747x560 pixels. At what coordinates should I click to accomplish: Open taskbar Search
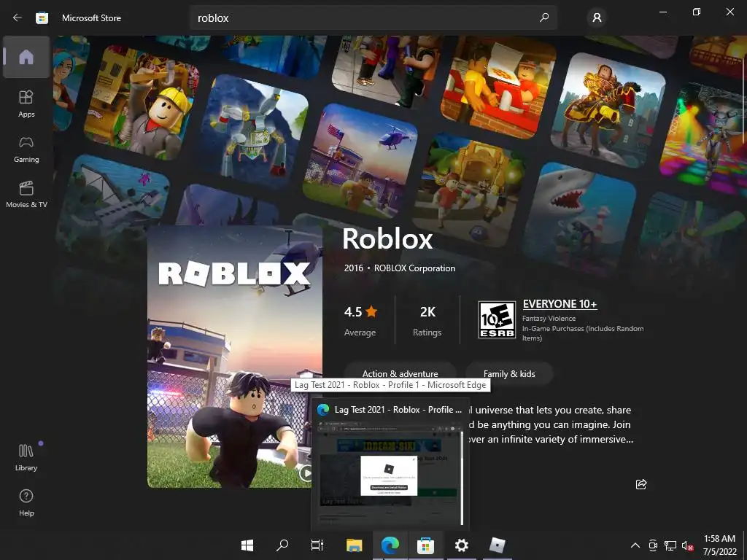282,545
